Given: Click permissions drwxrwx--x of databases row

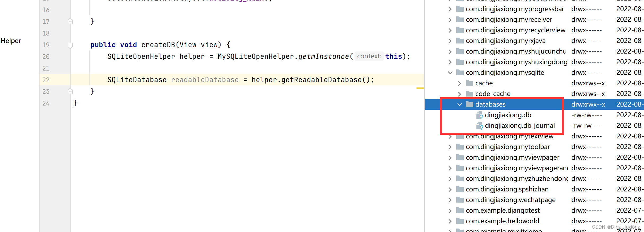Looking at the screenshot, I should coord(588,104).
